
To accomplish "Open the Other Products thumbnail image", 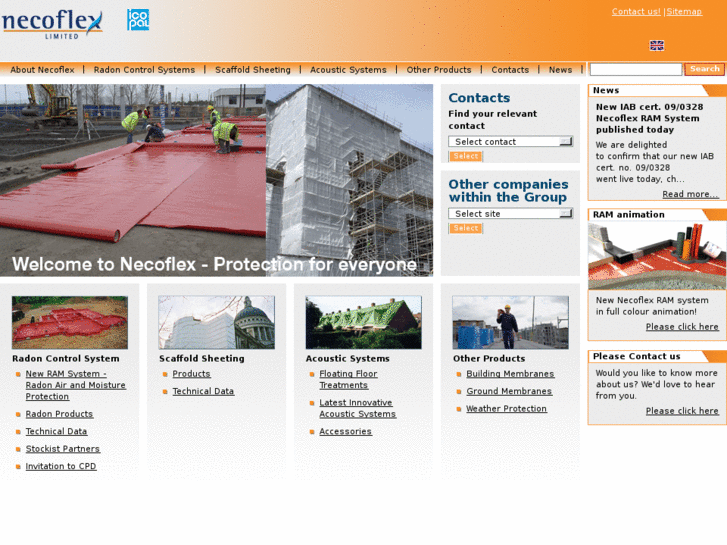I will pyautogui.click(x=510, y=322).
